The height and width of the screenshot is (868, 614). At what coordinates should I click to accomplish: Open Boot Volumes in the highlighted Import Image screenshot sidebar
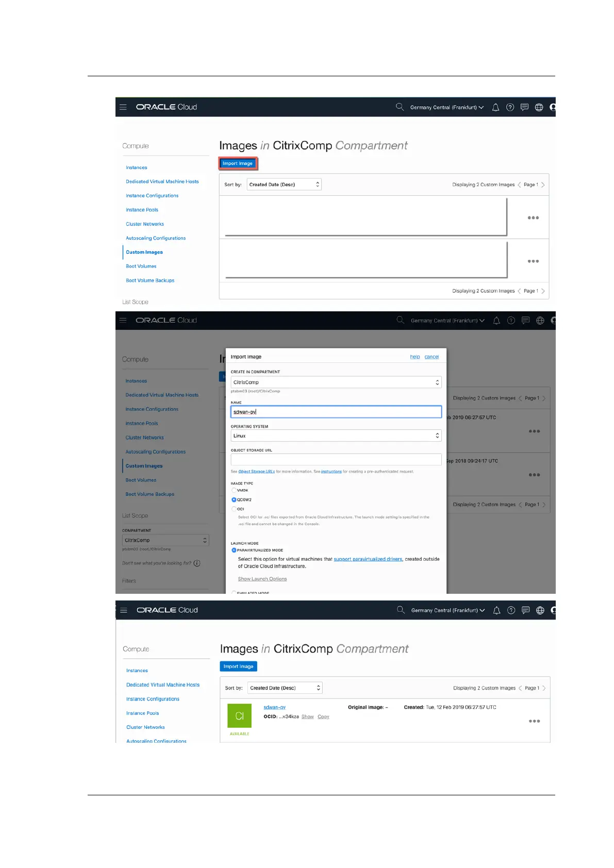141,266
